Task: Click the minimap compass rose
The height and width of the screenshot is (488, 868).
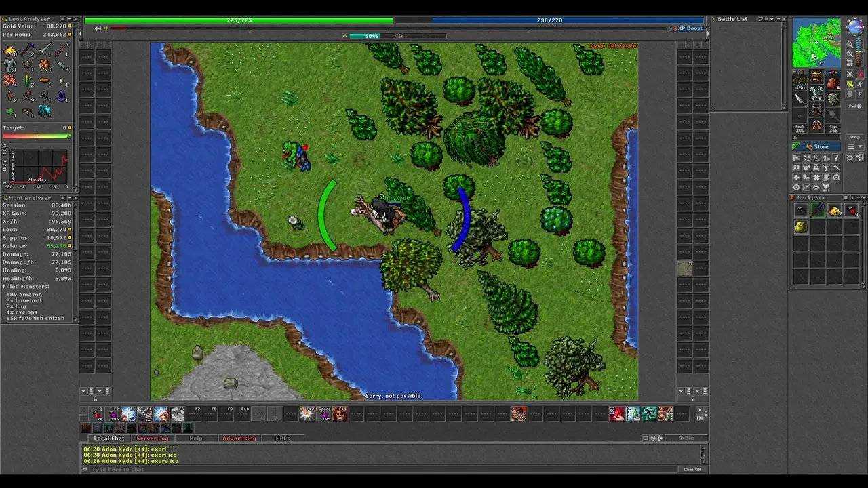Action: [x=856, y=26]
